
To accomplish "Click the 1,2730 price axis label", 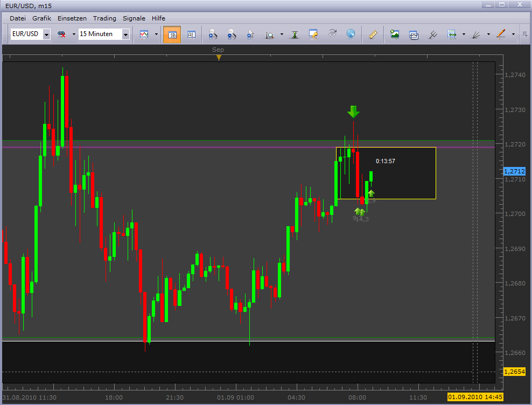I will (515, 110).
